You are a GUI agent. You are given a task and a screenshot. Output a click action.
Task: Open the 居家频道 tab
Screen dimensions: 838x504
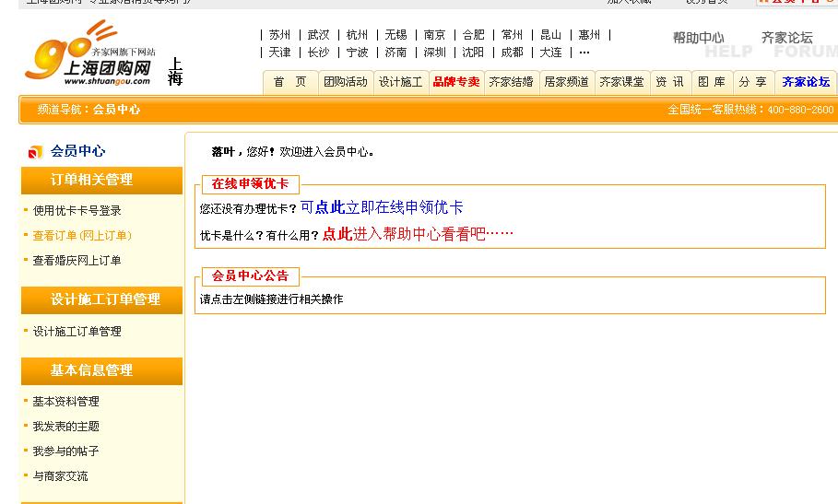pos(567,82)
